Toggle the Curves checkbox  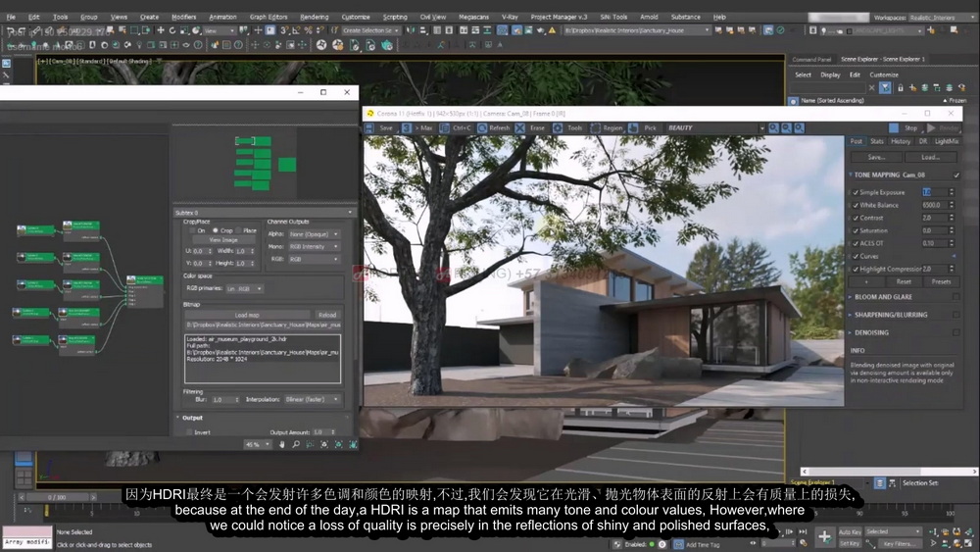856,256
